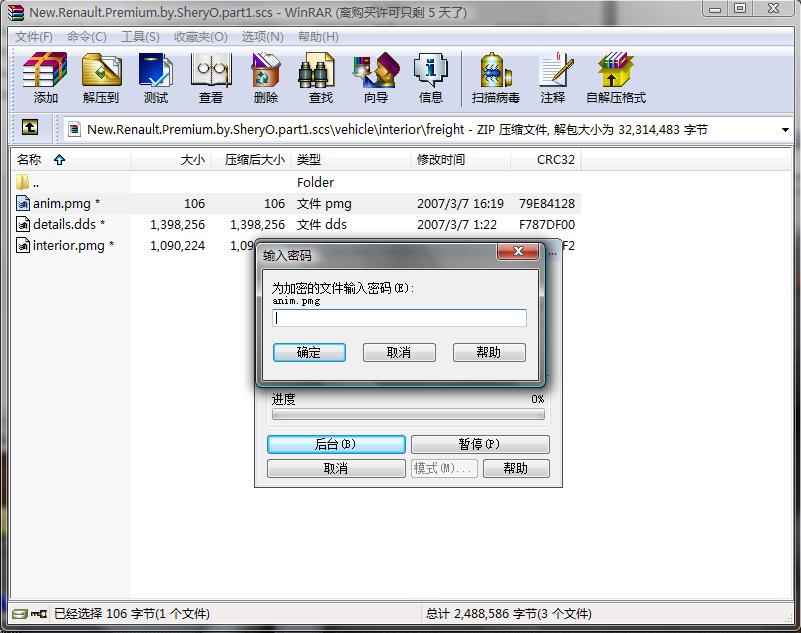
Task: Close the 输入密码 dialog
Action: (x=518, y=251)
